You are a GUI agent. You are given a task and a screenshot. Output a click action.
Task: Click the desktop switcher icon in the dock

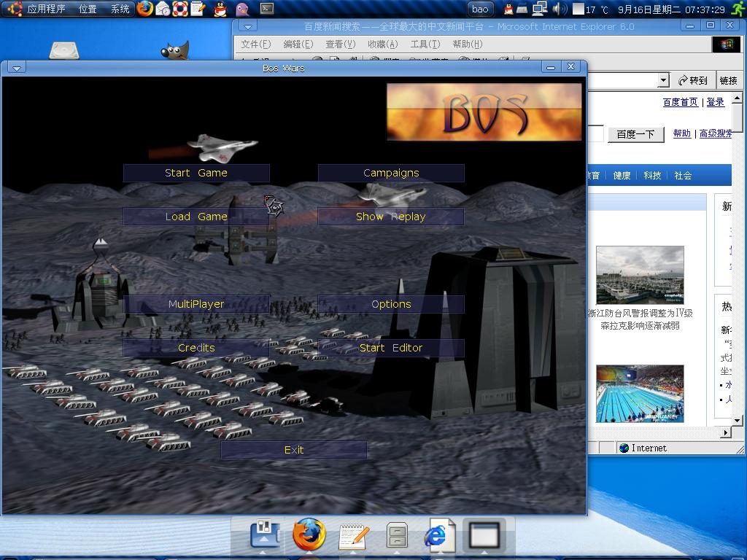[x=264, y=534]
